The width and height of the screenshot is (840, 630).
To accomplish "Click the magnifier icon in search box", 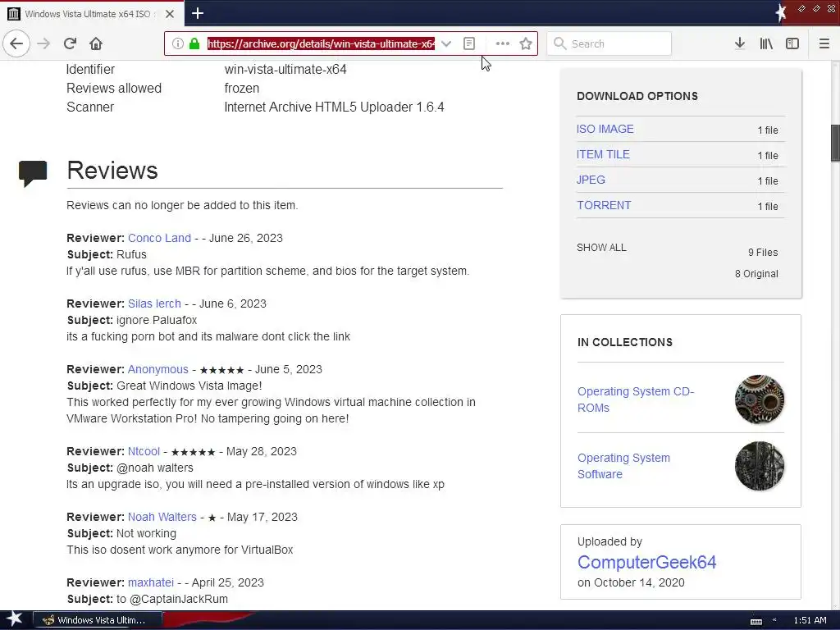I will pyautogui.click(x=559, y=43).
